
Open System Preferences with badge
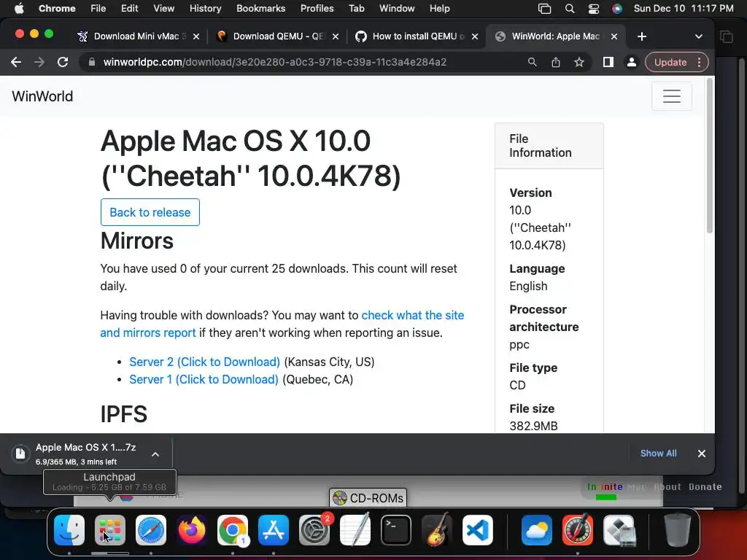coord(314,530)
